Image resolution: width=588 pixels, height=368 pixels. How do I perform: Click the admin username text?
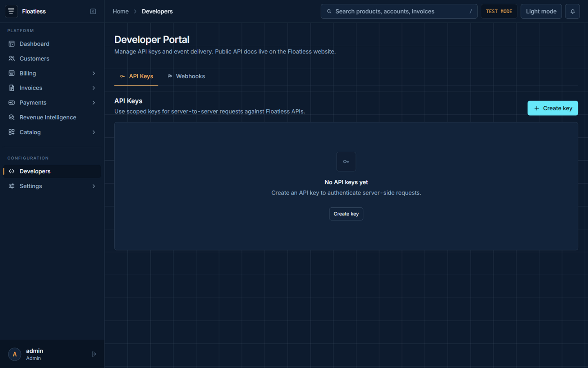35,351
